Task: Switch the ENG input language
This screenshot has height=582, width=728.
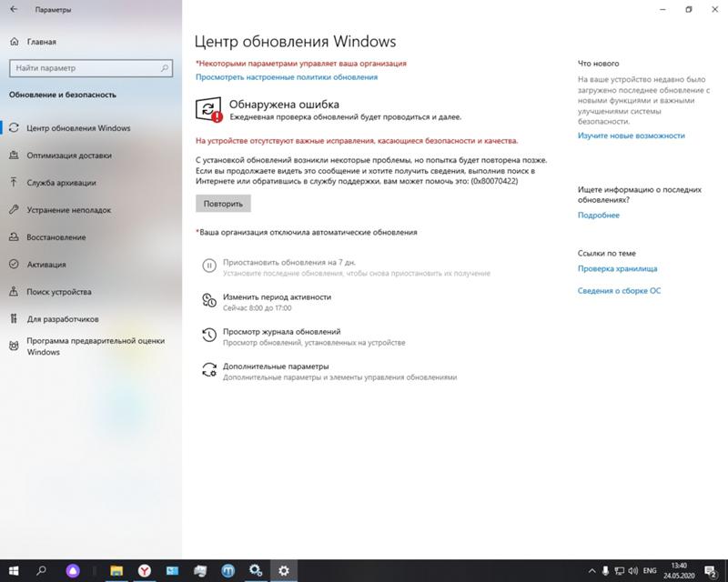Action: (x=650, y=571)
